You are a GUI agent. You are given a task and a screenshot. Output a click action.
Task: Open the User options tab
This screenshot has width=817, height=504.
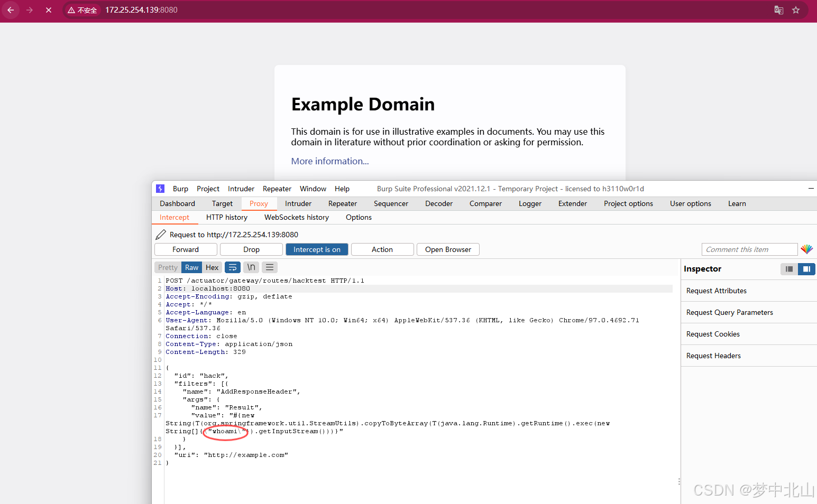[691, 203]
